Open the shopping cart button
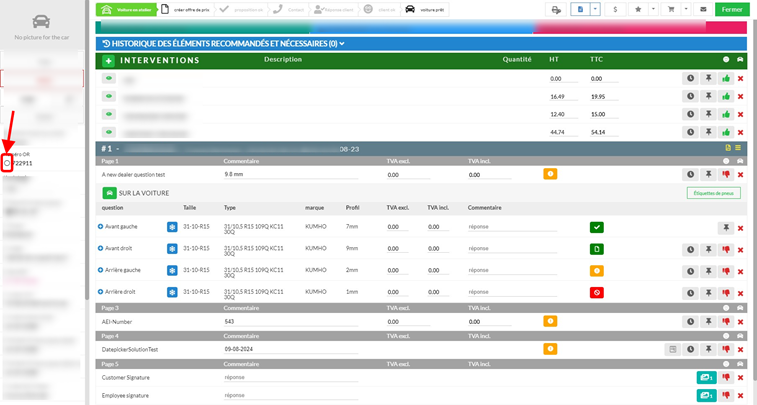Viewport: 757px width, 405px height. (x=671, y=9)
